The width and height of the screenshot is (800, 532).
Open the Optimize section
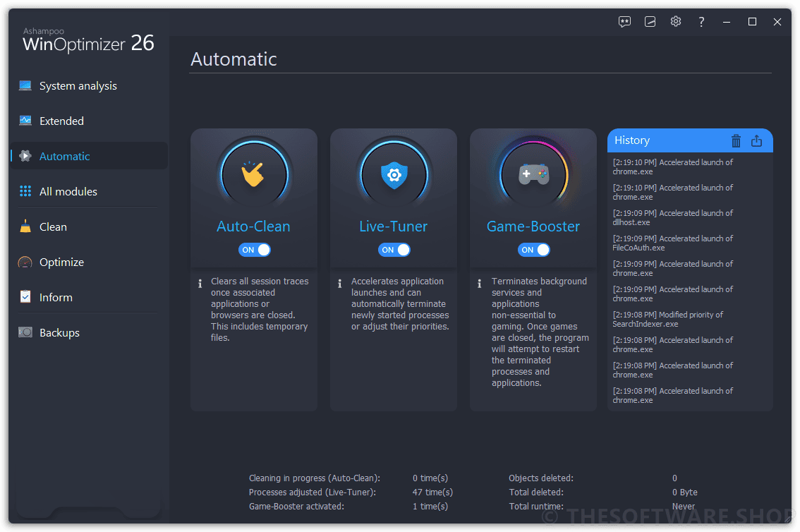(x=90, y=262)
